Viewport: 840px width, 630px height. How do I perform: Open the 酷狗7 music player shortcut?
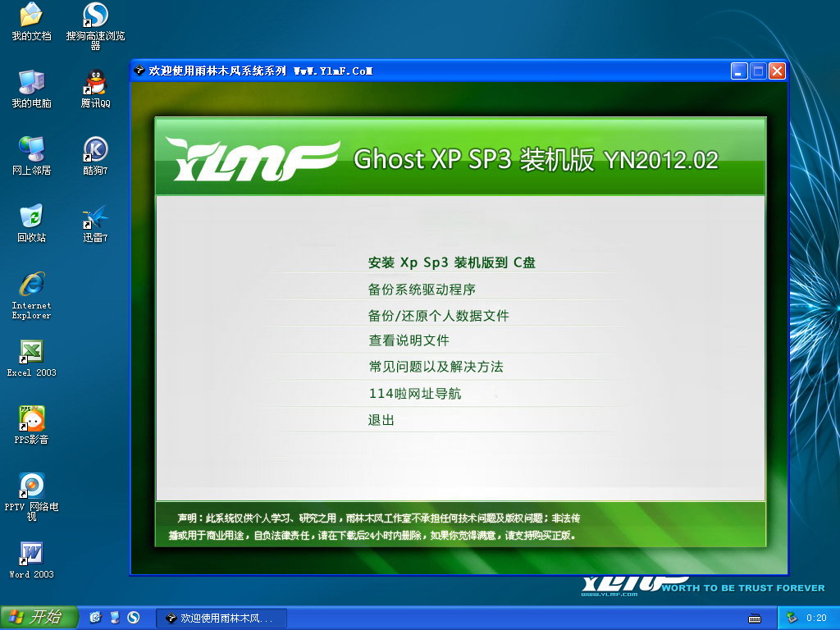coord(95,156)
